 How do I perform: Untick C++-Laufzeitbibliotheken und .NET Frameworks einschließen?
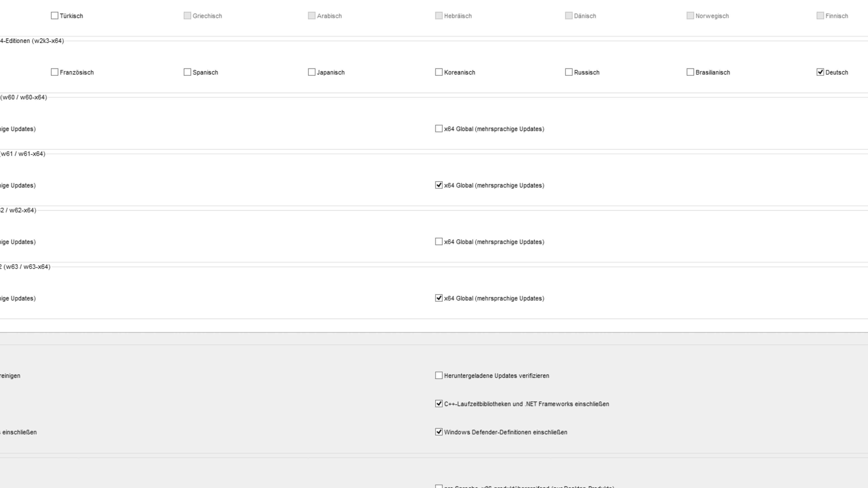point(439,404)
